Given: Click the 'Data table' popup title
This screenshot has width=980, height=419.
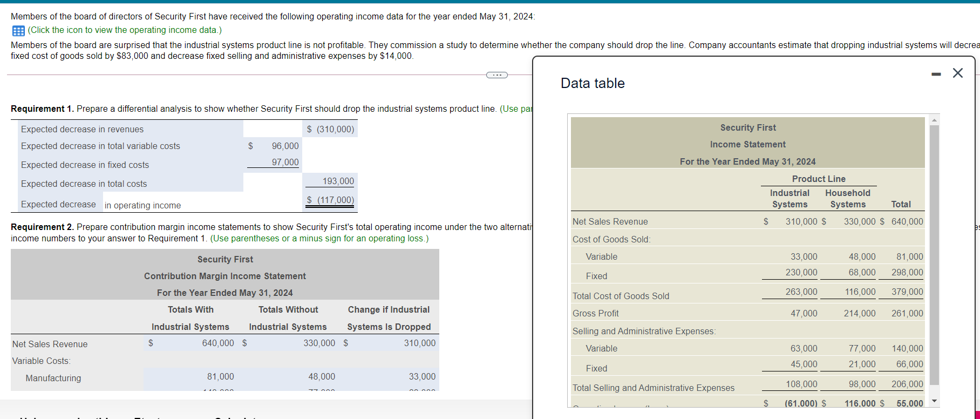Looking at the screenshot, I should tap(593, 83).
